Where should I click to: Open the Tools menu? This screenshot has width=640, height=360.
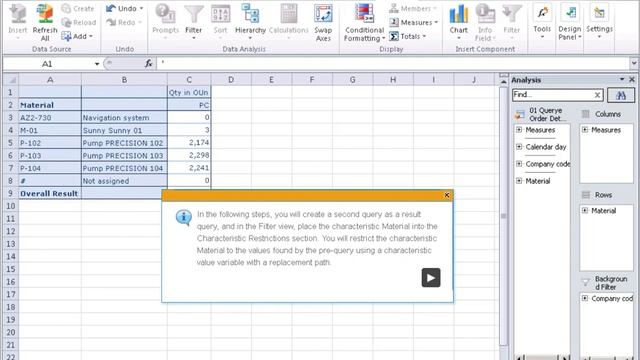[542, 21]
